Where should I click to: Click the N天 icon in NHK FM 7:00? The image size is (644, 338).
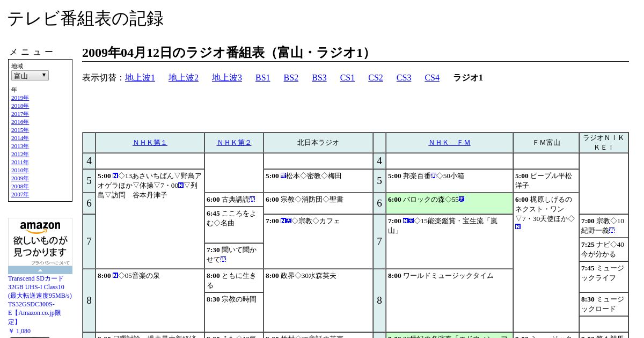point(408,221)
